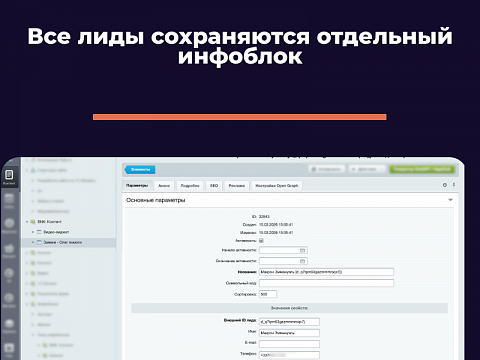Screen dimensions: 480x360
Task: Switch to the Анонс tab
Action: tap(164, 186)
